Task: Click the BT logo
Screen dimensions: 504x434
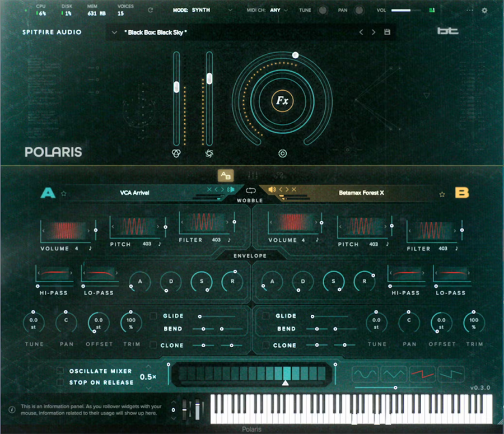Action: pos(448,31)
